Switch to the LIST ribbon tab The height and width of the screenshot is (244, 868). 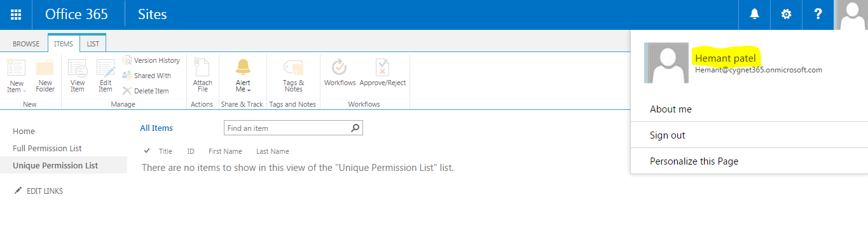[93, 44]
